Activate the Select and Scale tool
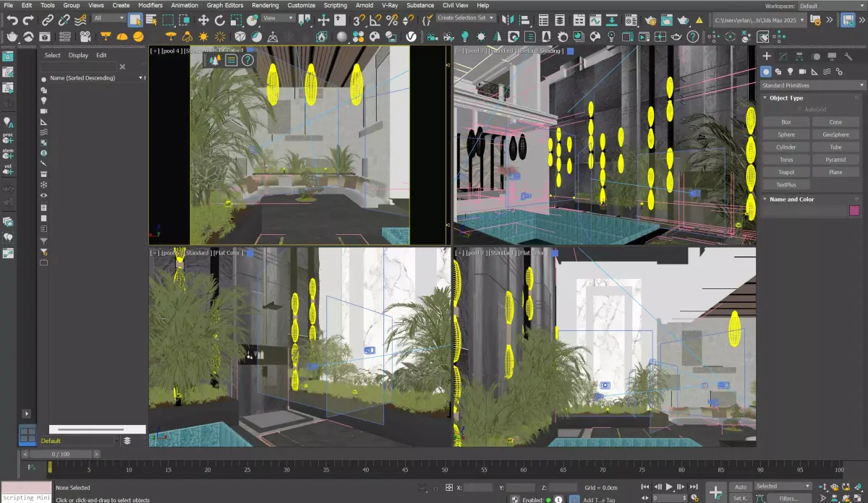Viewport: 868px width, 503px height. (237, 20)
